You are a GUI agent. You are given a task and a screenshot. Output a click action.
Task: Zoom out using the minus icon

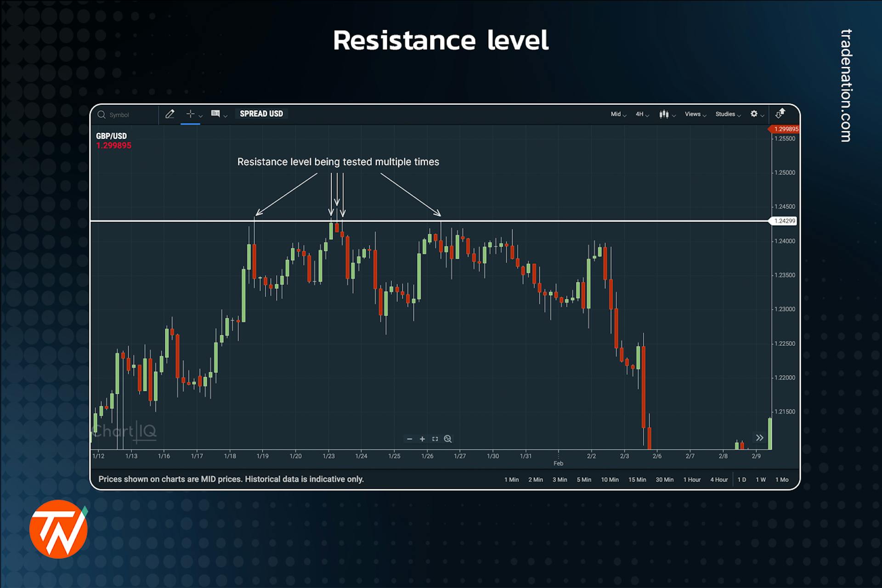tap(410, 439)
